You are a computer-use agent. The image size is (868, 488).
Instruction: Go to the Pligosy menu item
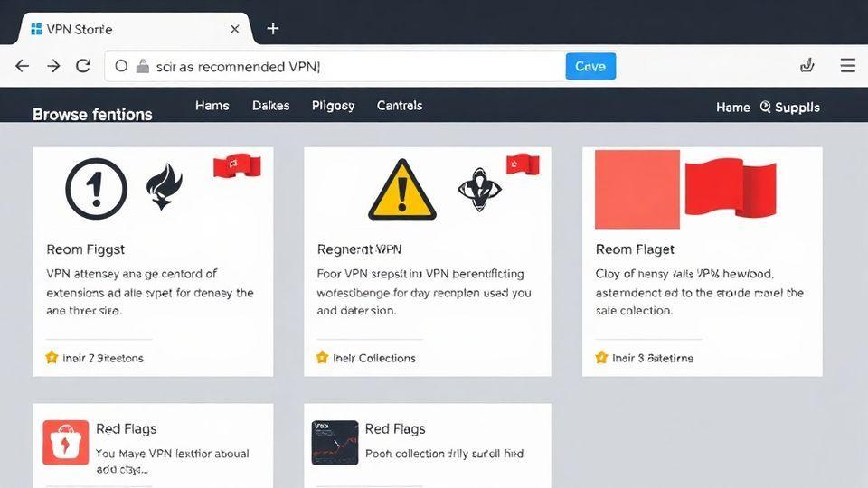click(333, 106)
